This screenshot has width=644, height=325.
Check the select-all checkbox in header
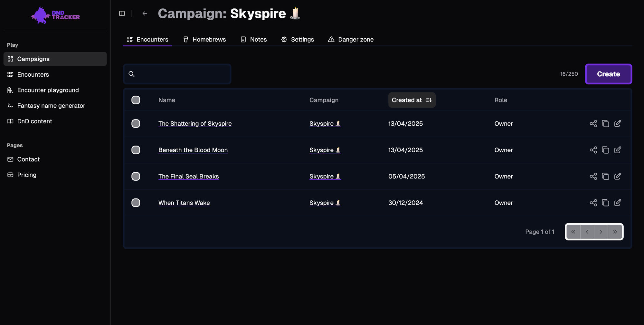[136, 100]
